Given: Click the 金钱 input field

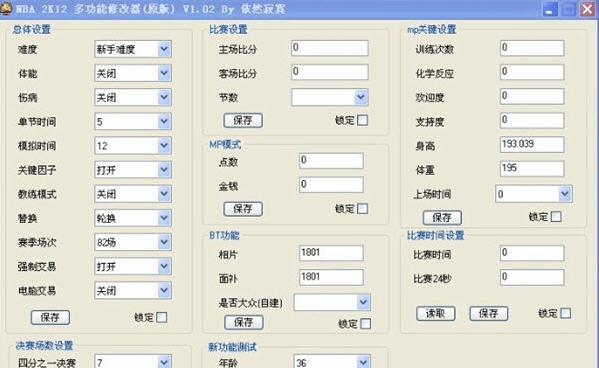Looking at the screenshot, I should click(x=331, y=185).
